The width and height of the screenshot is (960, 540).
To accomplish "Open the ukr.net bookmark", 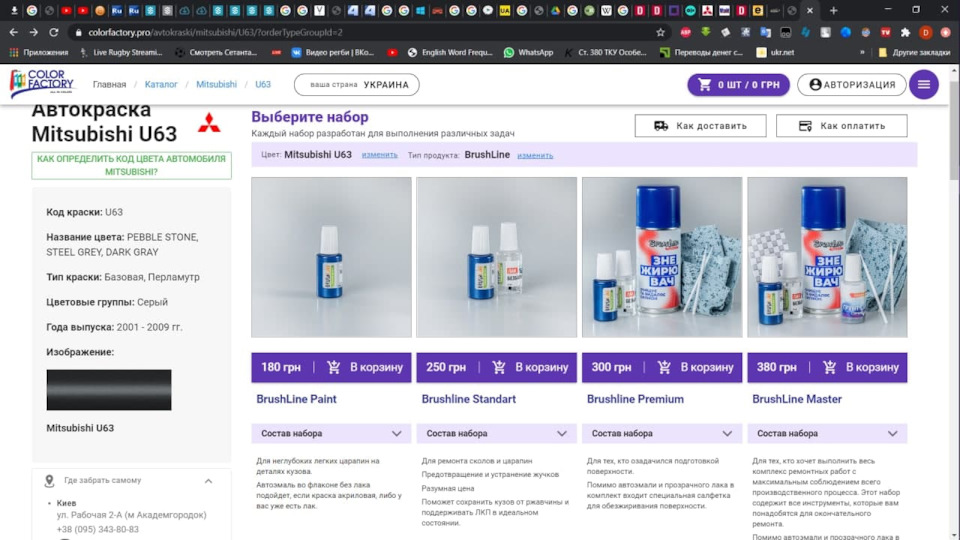I will [775, 53].
